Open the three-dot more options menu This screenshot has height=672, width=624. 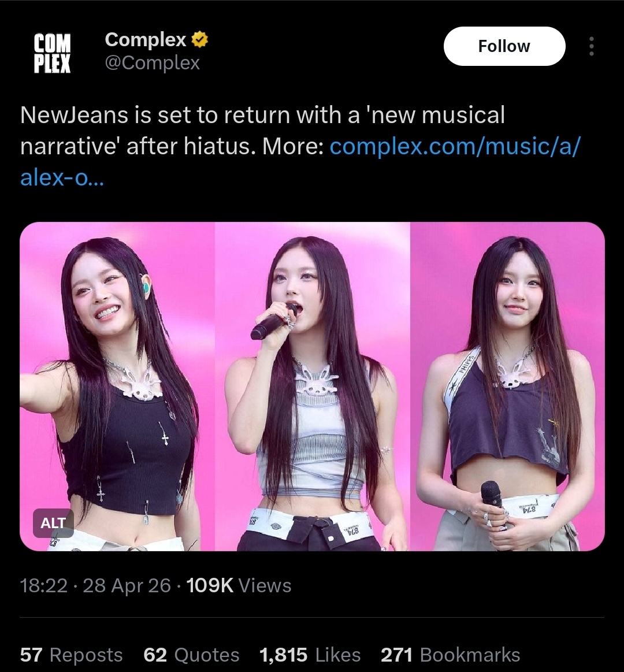coord(592,46)
